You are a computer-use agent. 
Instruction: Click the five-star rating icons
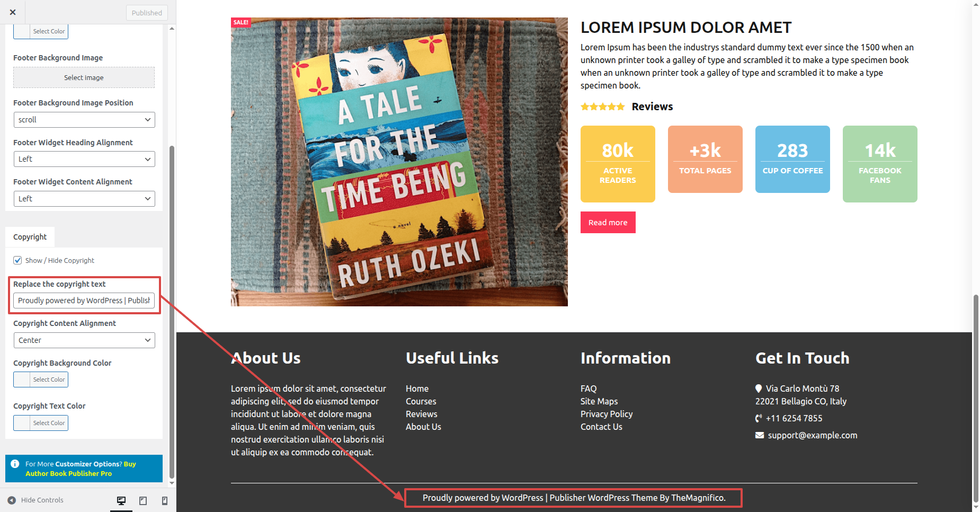[602, 107]
